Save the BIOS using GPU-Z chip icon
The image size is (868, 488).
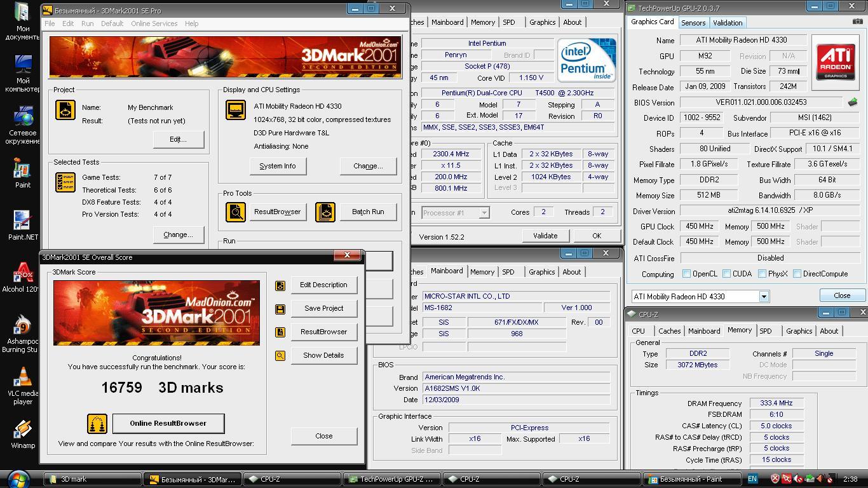[853, 102]
